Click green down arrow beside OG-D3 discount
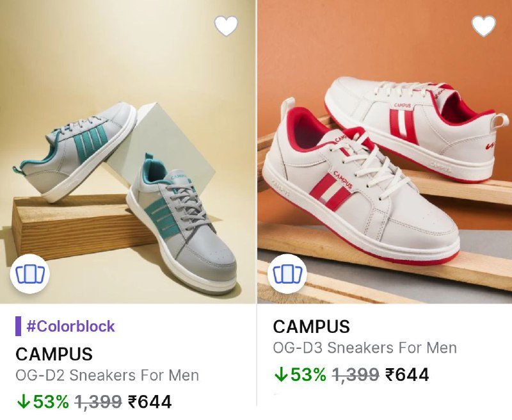Screen dimensions: 512x420 [280, 375]
